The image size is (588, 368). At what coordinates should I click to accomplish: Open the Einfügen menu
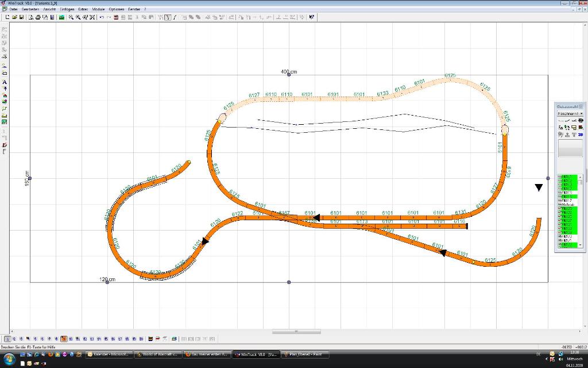click(x=67, y=9)
